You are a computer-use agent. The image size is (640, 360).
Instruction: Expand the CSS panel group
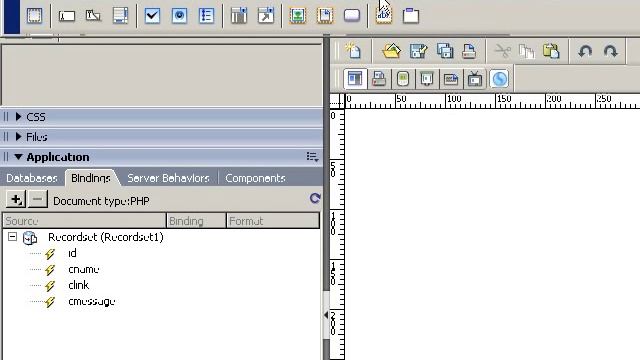click(x=18, y=117)
